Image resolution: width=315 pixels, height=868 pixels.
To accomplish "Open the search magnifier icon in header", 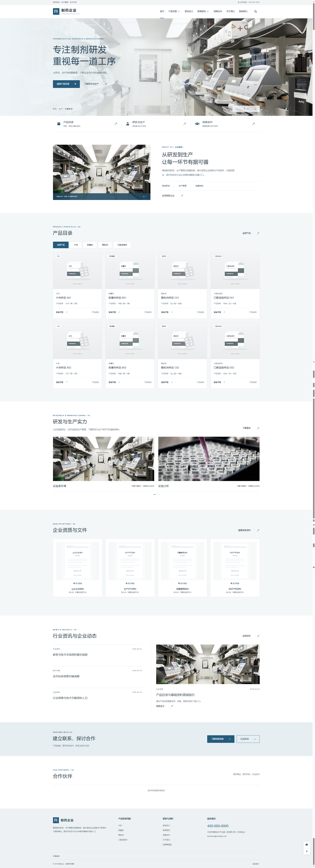I will [x=255, y=11].
